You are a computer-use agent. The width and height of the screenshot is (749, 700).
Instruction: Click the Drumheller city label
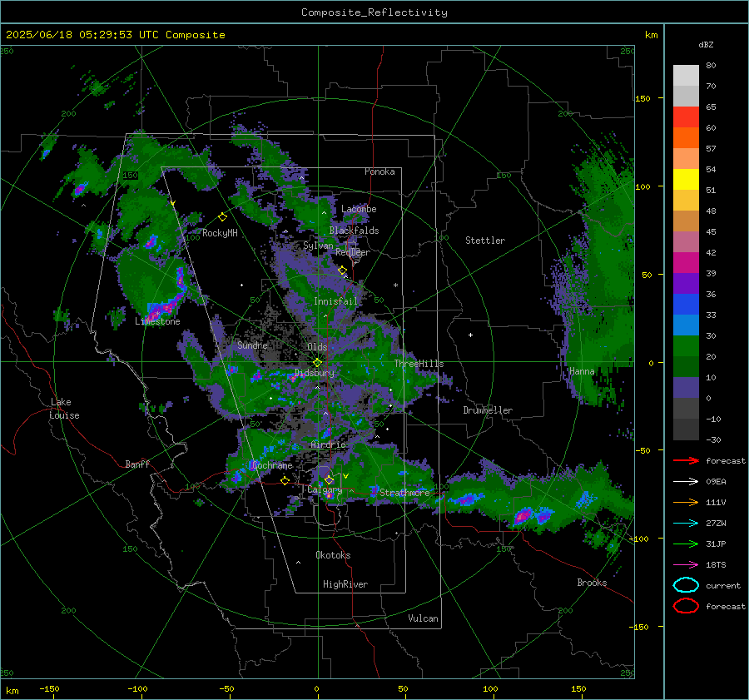487,410
